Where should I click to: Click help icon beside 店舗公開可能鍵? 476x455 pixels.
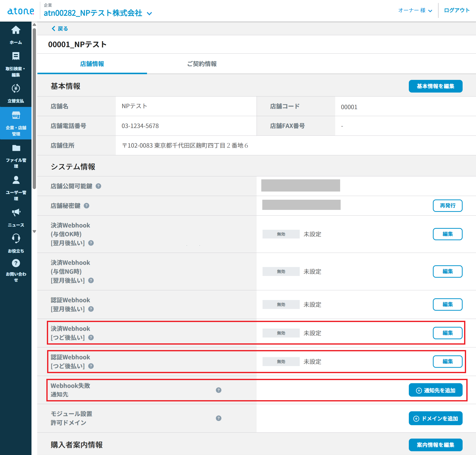[98, 186]
